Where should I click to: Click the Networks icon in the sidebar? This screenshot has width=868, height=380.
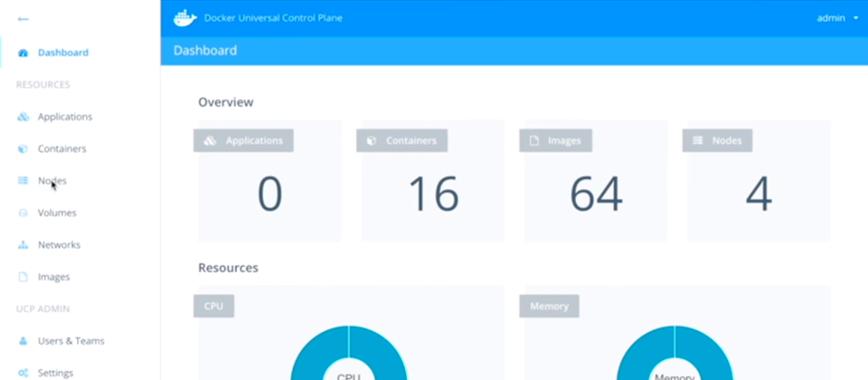[23, 245]
